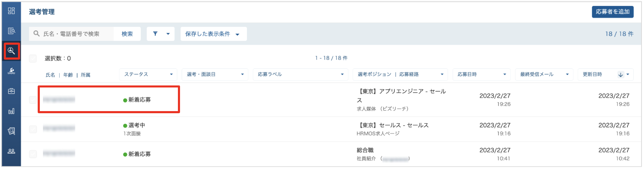
Task: Open the 選考・面談日 column menu
Action: point(215,74)
